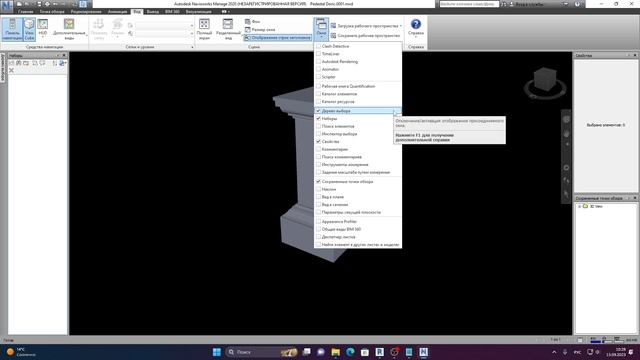
Task: Toggle the ViewCube ribbon button
Action: coord(29,29)
